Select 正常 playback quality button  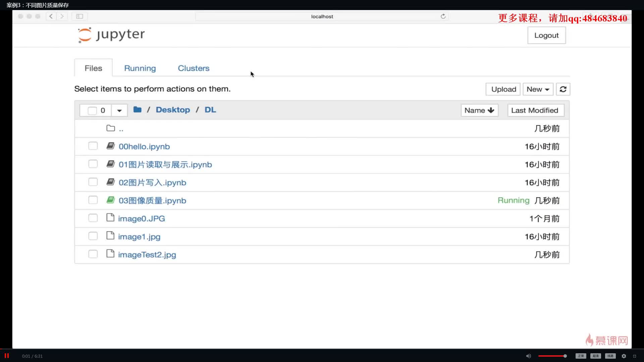click(x=581, y=356)
